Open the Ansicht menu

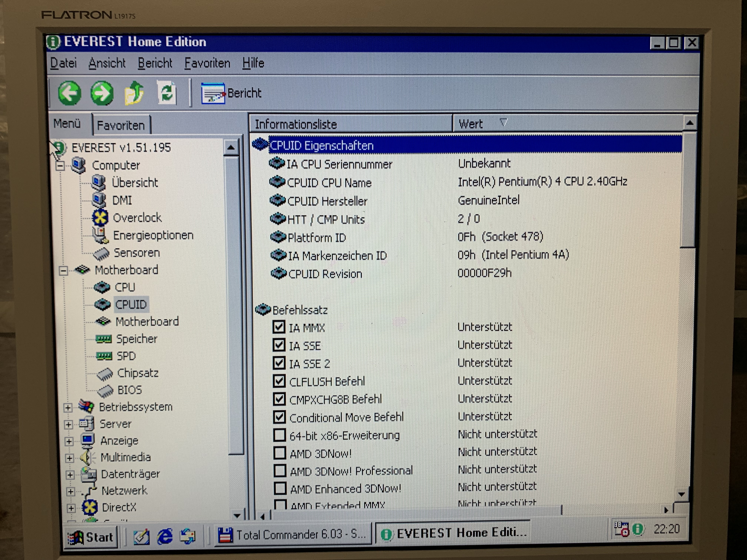click(x=107, y=63)
